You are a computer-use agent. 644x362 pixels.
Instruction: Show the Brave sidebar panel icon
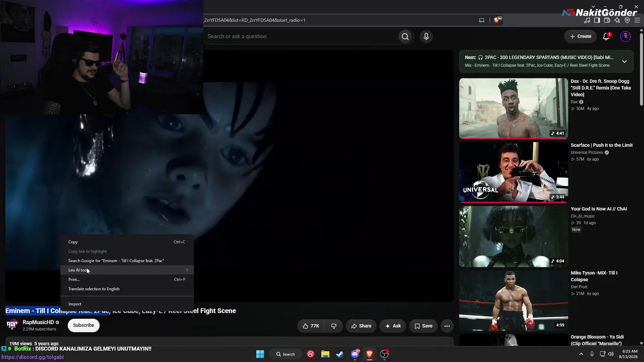[x=597, y=20]
